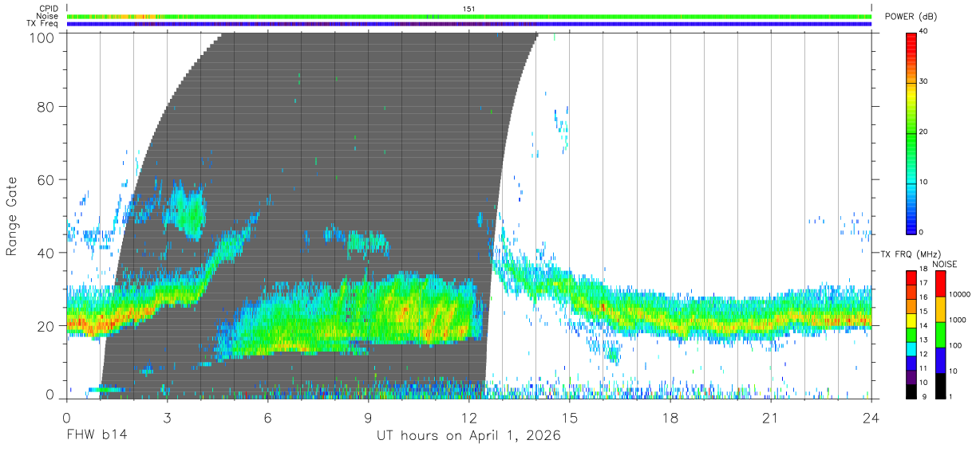Click the green 100 NOISE swatch
This screenshot has height=452, width=980.
coord(940,335)
